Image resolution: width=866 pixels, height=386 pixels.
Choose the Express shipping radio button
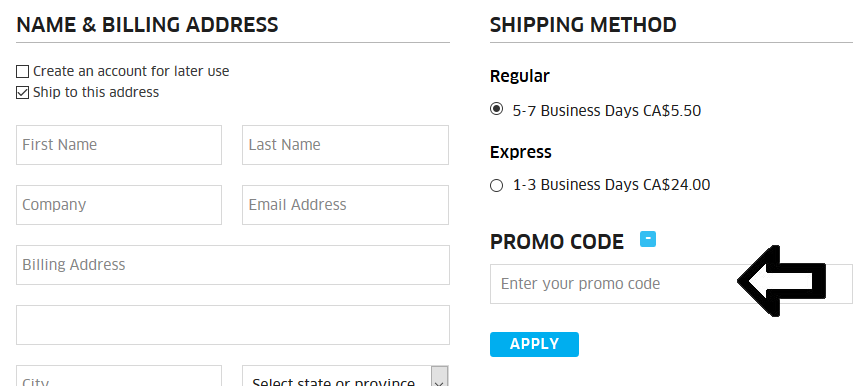pyautogui.click(x=497, y=186)
